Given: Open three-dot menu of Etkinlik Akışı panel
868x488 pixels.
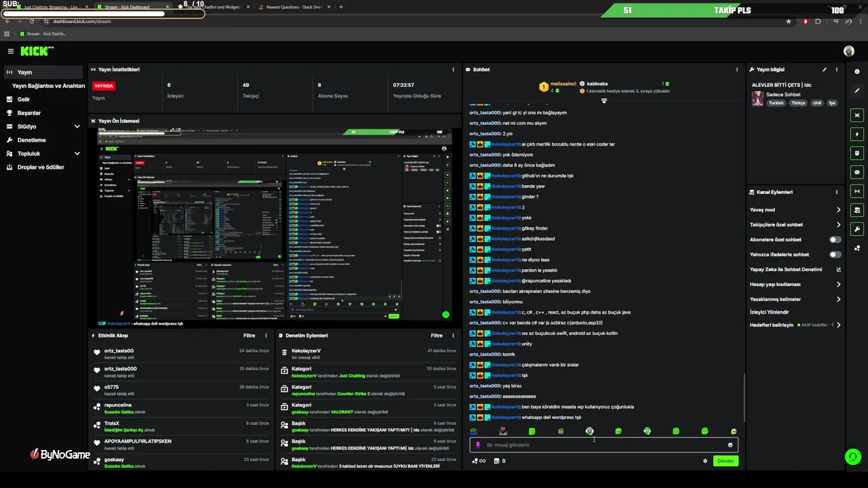Looking at the screenshot, I should pos(266,335).
